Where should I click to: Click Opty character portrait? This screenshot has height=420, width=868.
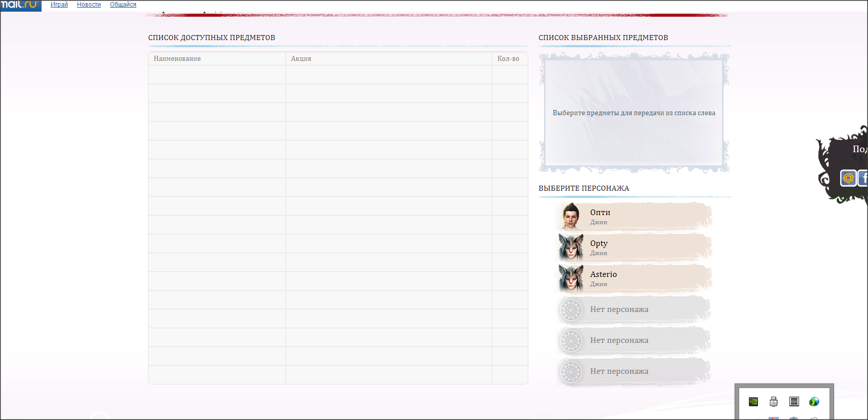click(x=571, y=248)
